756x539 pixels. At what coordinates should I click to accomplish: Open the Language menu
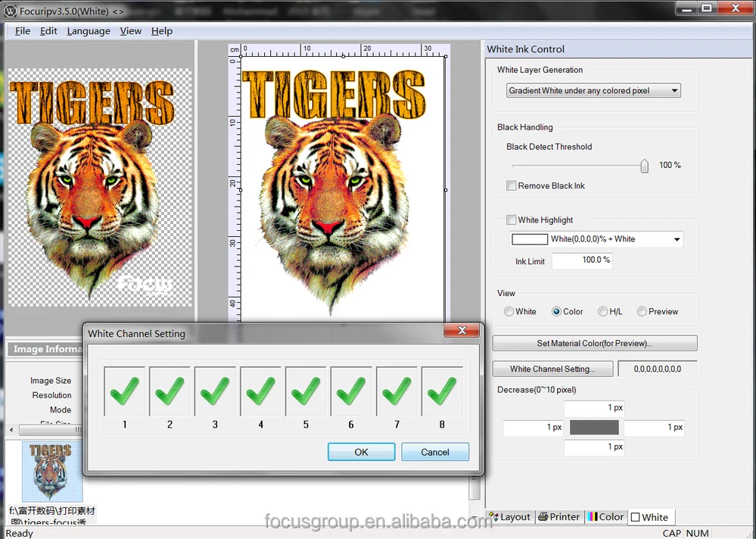(x=89, y=31)
